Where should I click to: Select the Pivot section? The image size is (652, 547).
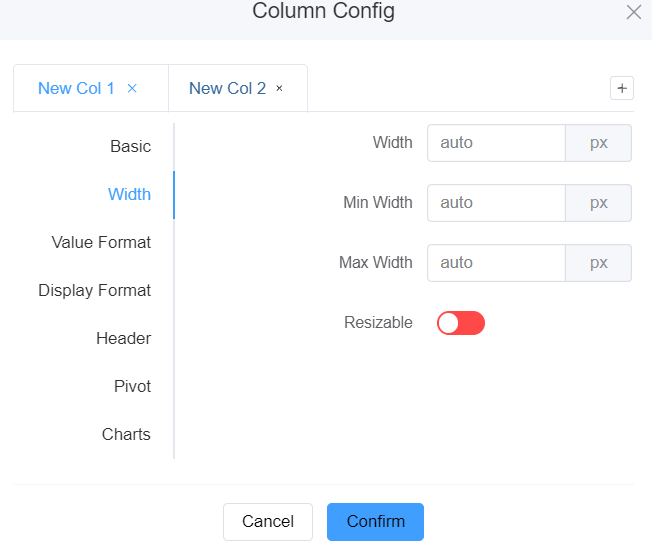click(132, 386)
